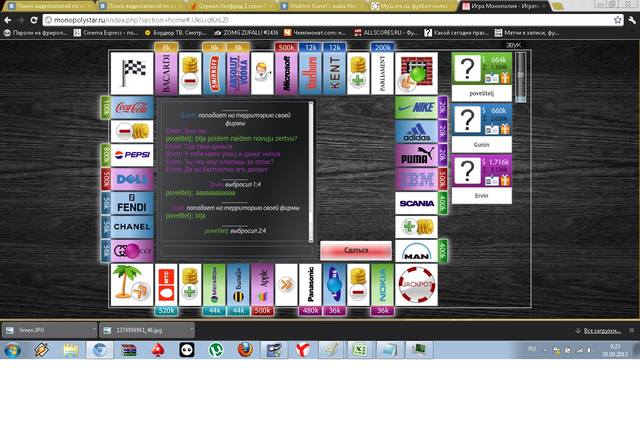Switch to the Игра Монополия browser tab
Image resolution: width=640 pixels, height=433 pixels.
tap(505, 6)
